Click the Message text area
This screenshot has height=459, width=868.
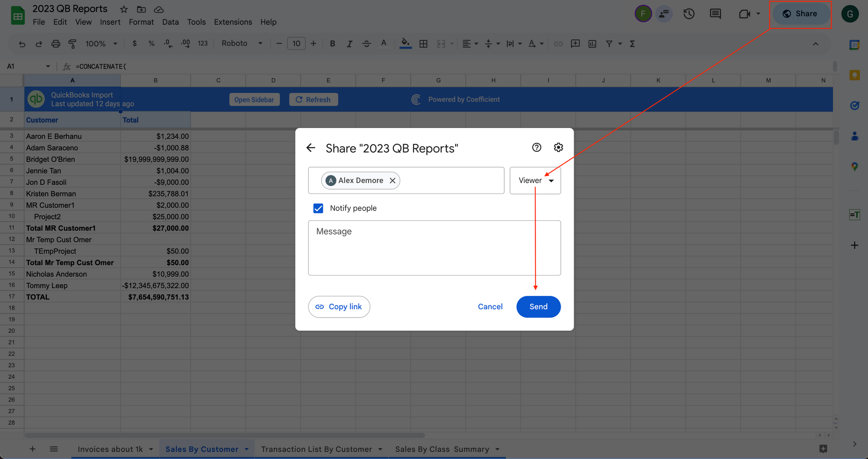[x=434, y=248]
